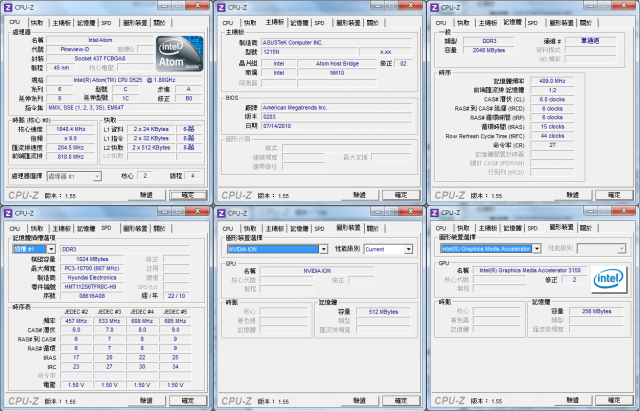
Task: Click 確定 button in NVIDIA ION window
Action: point(401,401)
